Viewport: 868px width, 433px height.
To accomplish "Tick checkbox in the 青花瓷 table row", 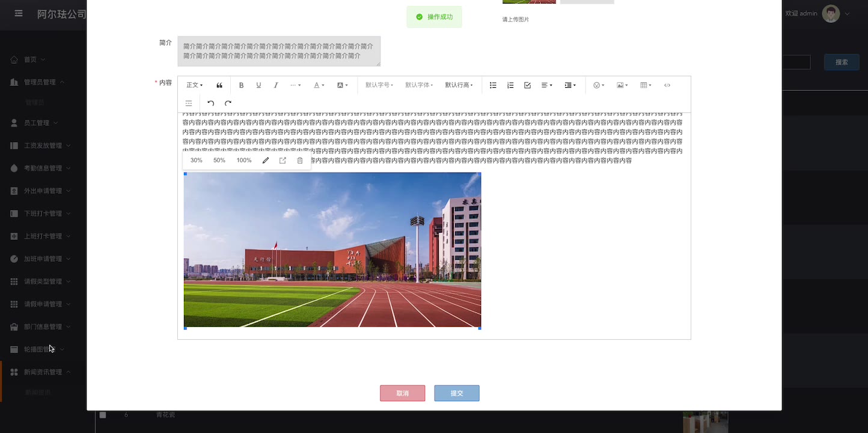I will pyautogui.click(x=103, y=415).
